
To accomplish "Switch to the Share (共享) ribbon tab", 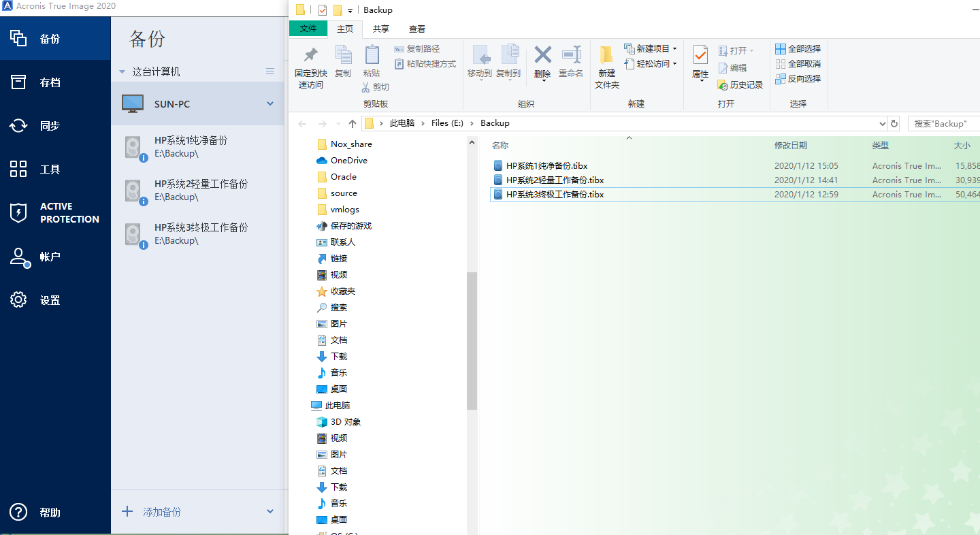I will pos(381,29).
